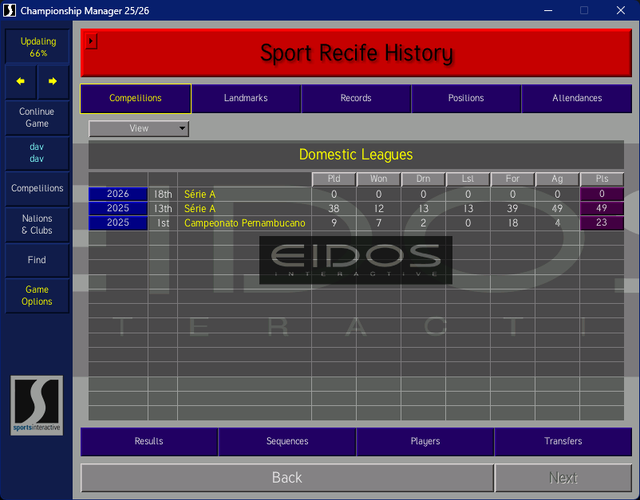The image size is (640, 500).
Task: Click the 23 points cell
Action: pyautogui.click(x=602, y=223)
